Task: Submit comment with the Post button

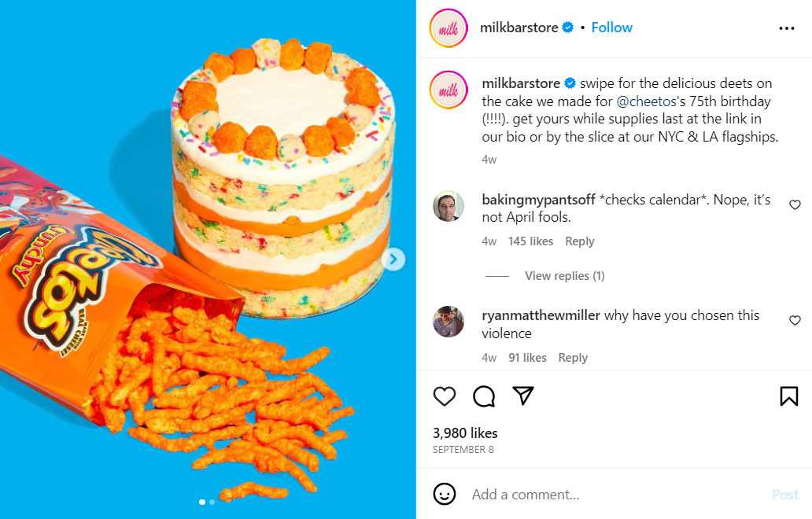Action: coord(784,495)
